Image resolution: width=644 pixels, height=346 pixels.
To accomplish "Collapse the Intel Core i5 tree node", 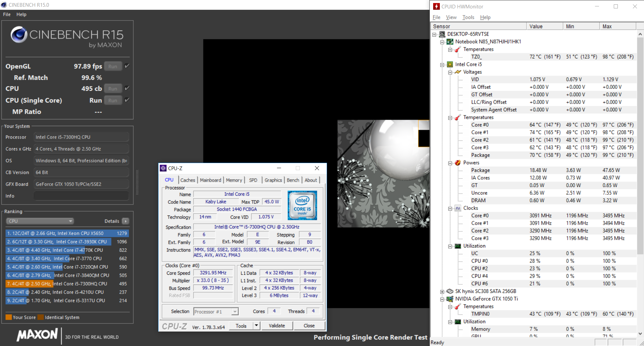I will (x=442, y=65).
